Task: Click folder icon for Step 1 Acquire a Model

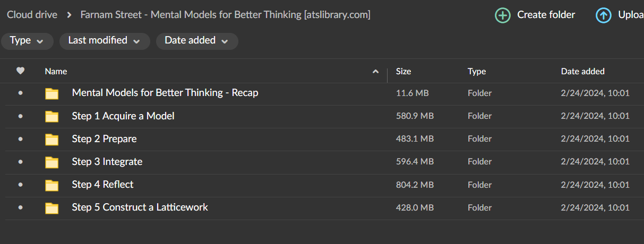Action: [x=51, y=116]
